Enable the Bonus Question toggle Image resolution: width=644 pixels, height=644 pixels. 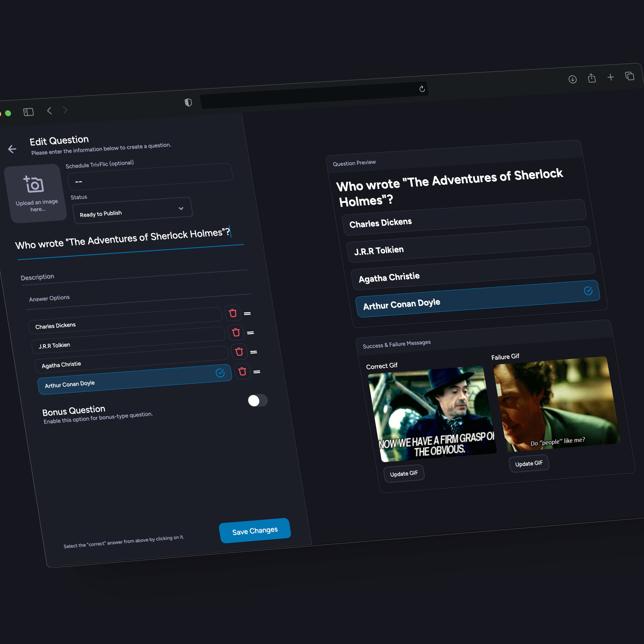[257, 400]
